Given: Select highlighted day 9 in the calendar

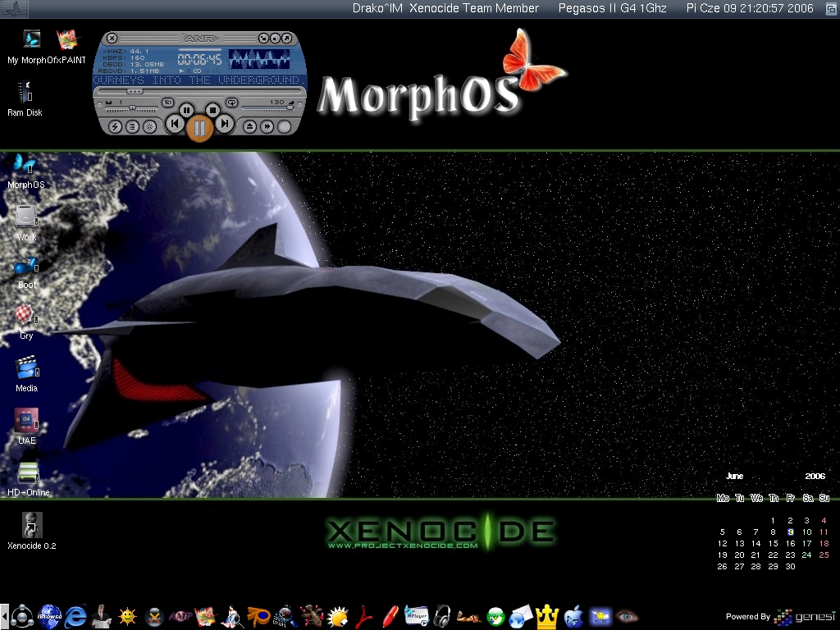Looking at the screenshot, I should click(x=790, y=532).
